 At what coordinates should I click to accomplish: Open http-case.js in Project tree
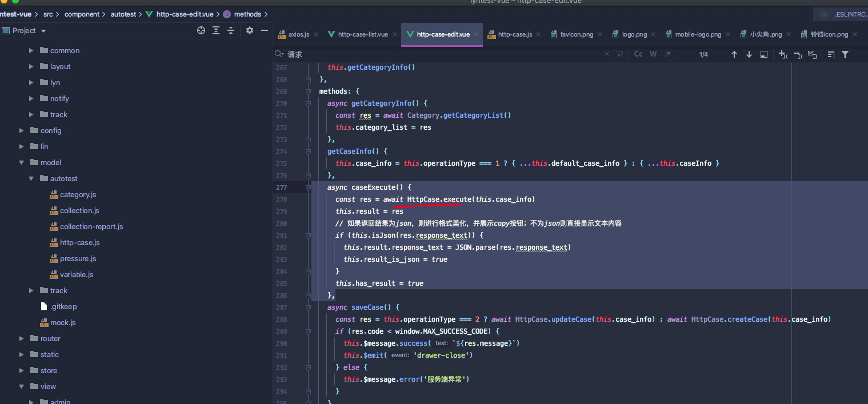tap(79, 242)
